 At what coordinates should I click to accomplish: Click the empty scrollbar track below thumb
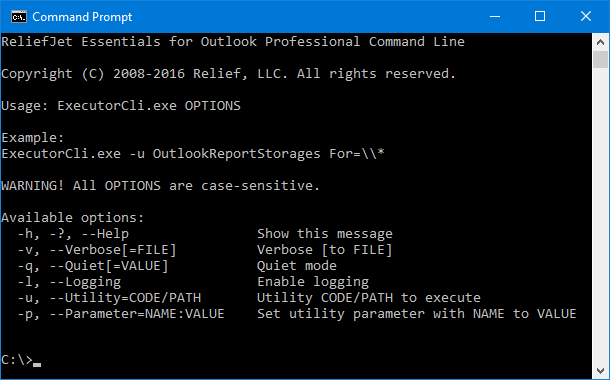point(600,216)
